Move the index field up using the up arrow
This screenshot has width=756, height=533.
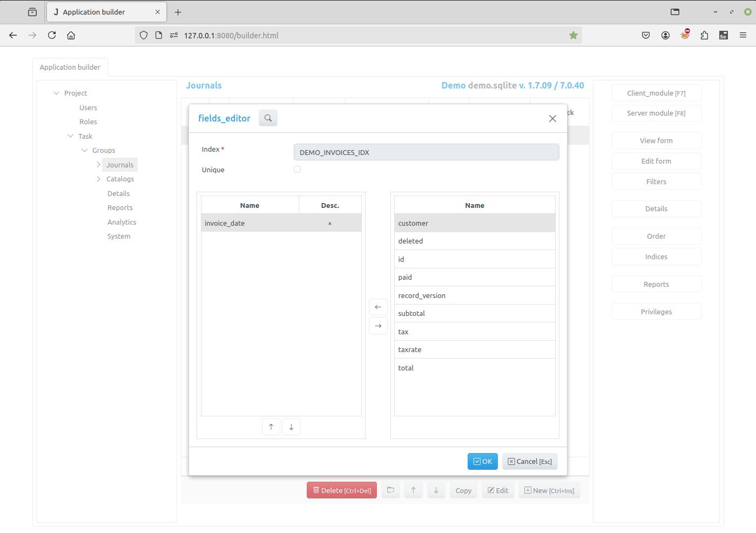[271, 427]
